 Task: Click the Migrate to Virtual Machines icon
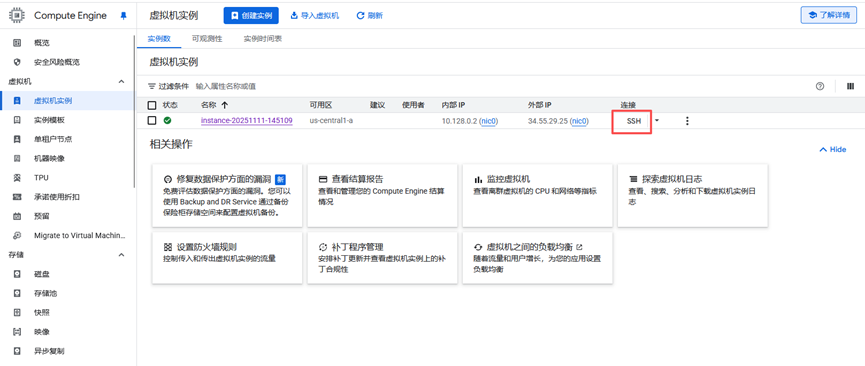(17, 236)
